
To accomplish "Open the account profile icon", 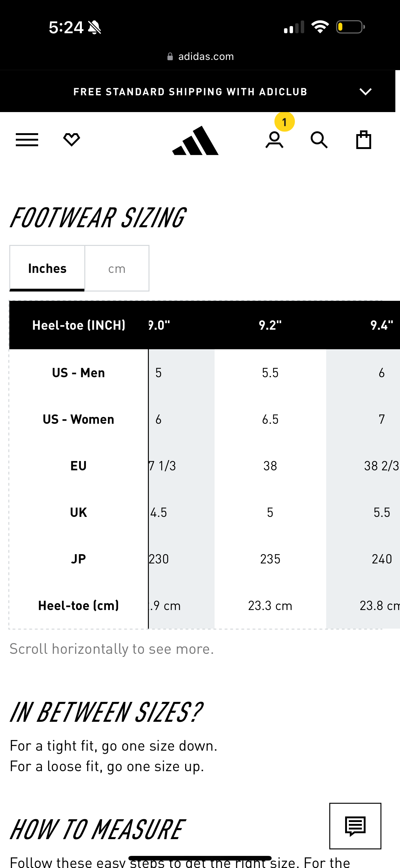I will point(274,140).
